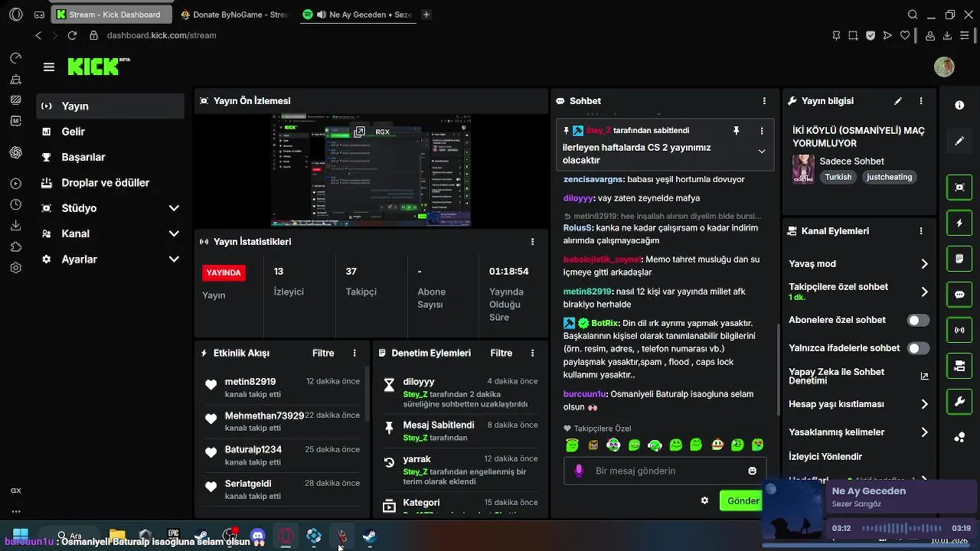The width and height of the screenshot is (980, 551).
Task: Select Yayın in the sidebar
Action: [110, 106]
